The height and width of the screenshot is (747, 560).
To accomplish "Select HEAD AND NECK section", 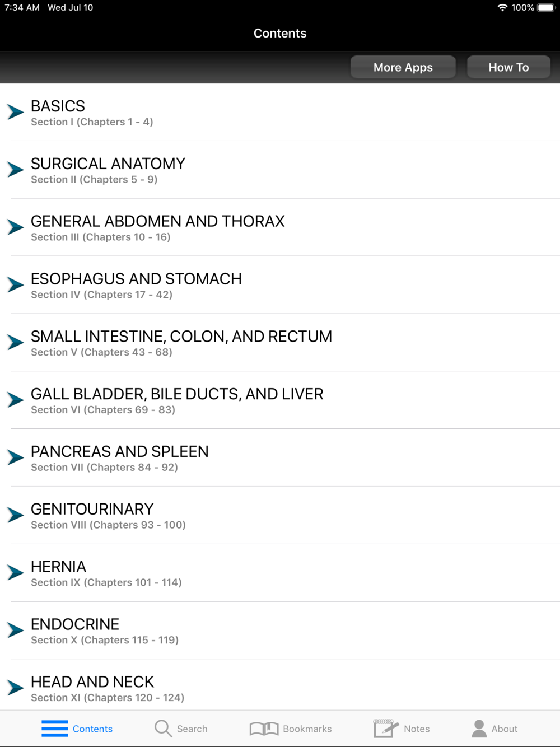I will point(280,685).
